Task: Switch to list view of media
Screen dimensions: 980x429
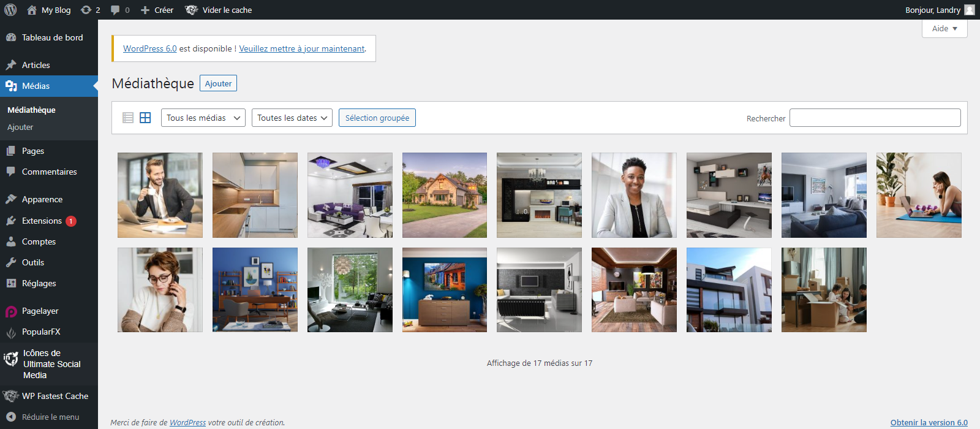Action: (128, 118)
